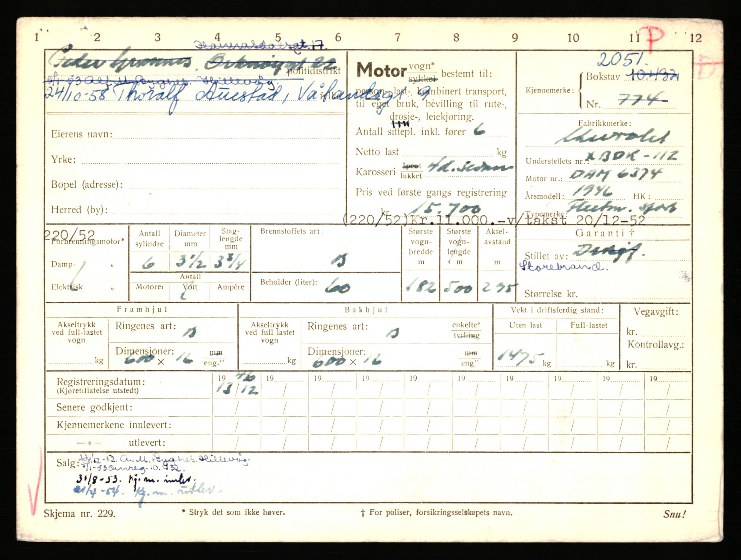Click the 'utlevert:' row label
The image size is (741, 560).
pyautogui.click(x=147, y=443)
